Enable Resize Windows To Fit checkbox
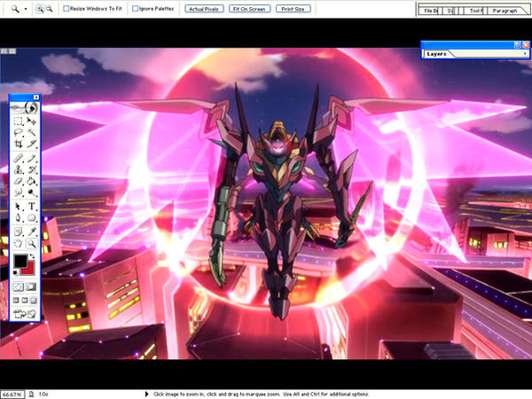Image resolution: width=532 pixels, height=399 pixels. pyautogui.click(x=66, y=9)
